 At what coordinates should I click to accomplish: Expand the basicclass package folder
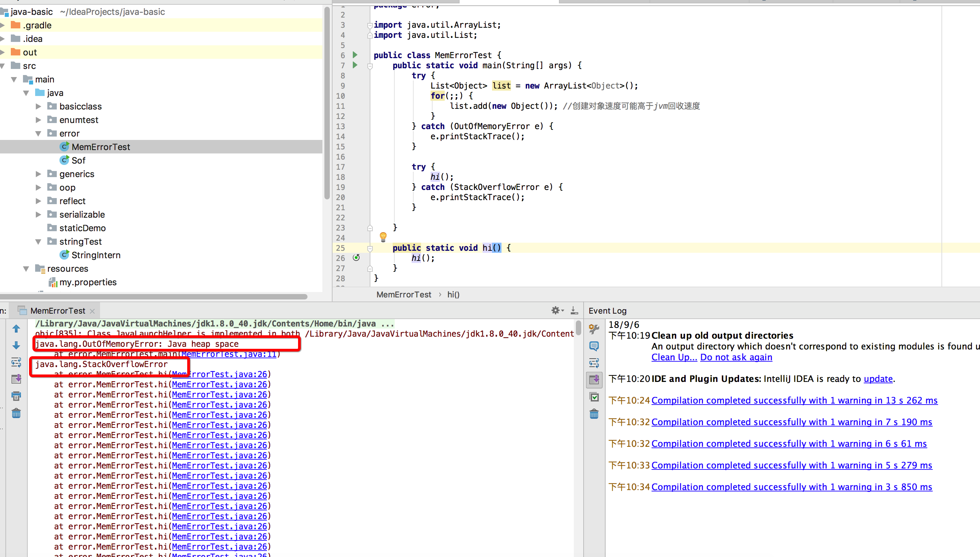pos(38,106)
